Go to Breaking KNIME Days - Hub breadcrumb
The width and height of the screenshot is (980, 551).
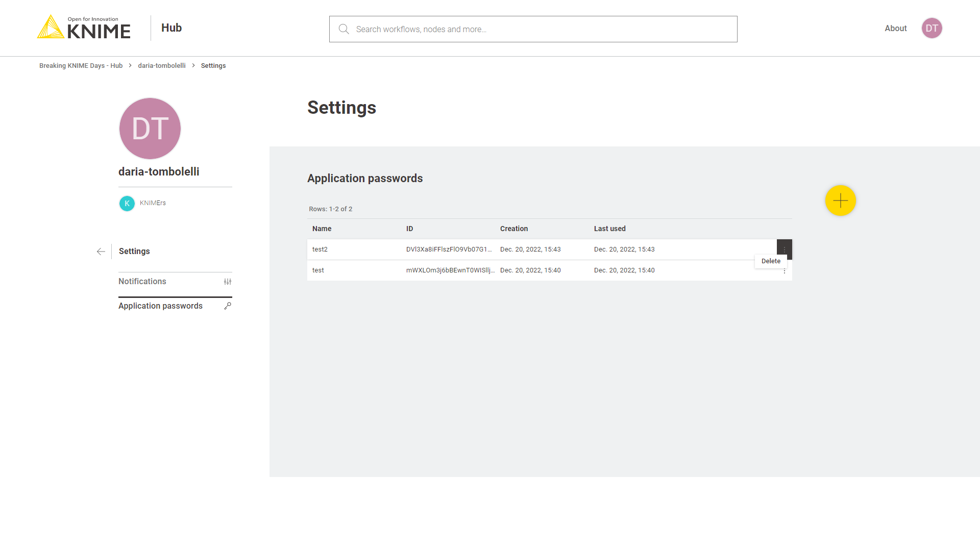(81, 66)
